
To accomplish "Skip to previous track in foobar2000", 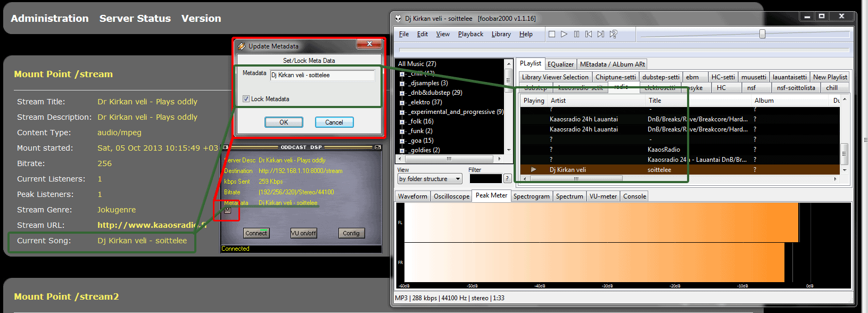I will (x=589, y=34).
